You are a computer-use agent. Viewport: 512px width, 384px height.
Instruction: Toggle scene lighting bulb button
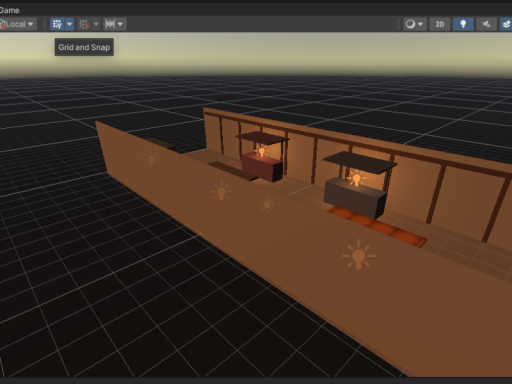463,24
